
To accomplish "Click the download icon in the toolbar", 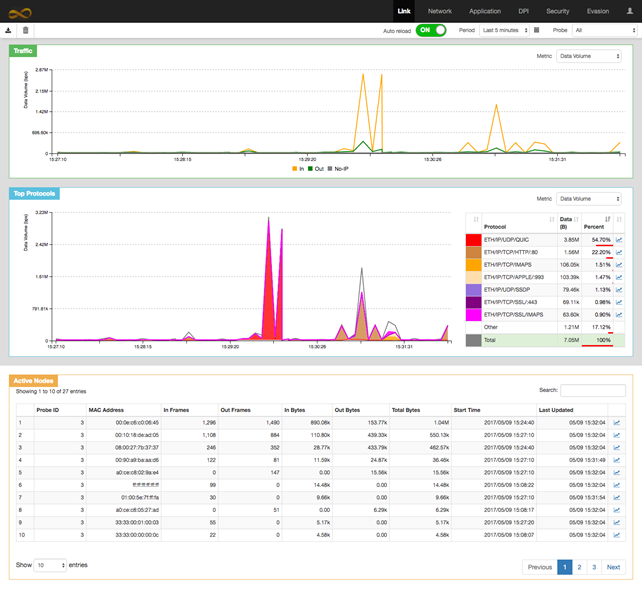I will click(x=9, y=30).
